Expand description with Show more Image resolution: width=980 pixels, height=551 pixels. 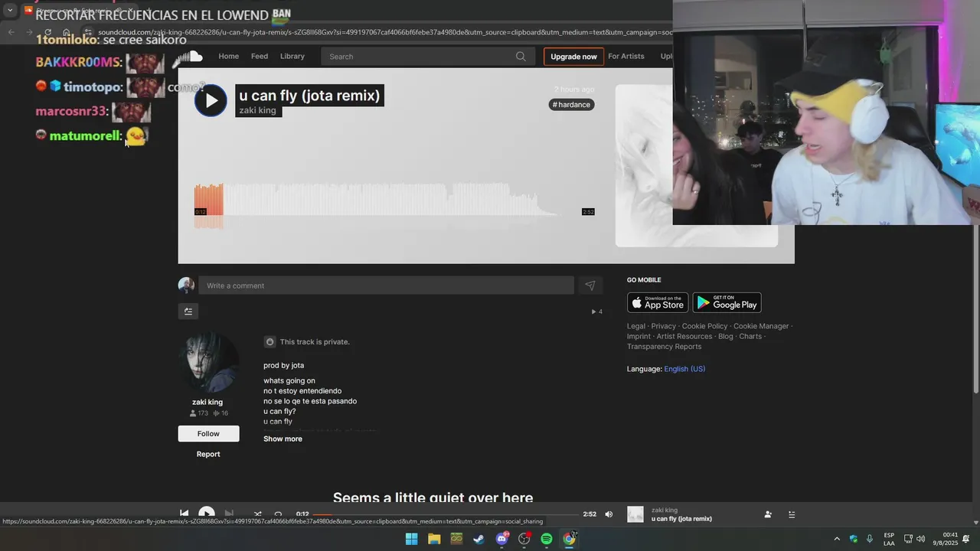283,439
